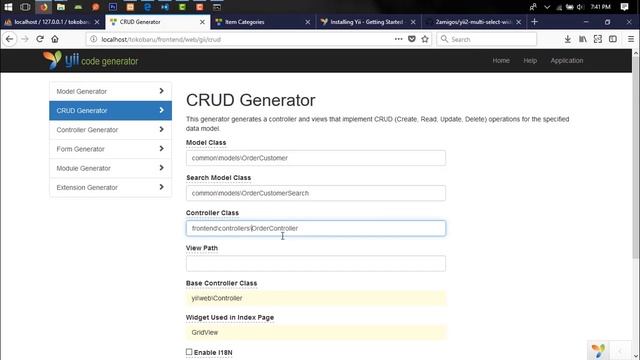Image resolution: width=640 pixels, height=360 pixels.
Task: Reload the current page
Action: [x=40, y=39]
